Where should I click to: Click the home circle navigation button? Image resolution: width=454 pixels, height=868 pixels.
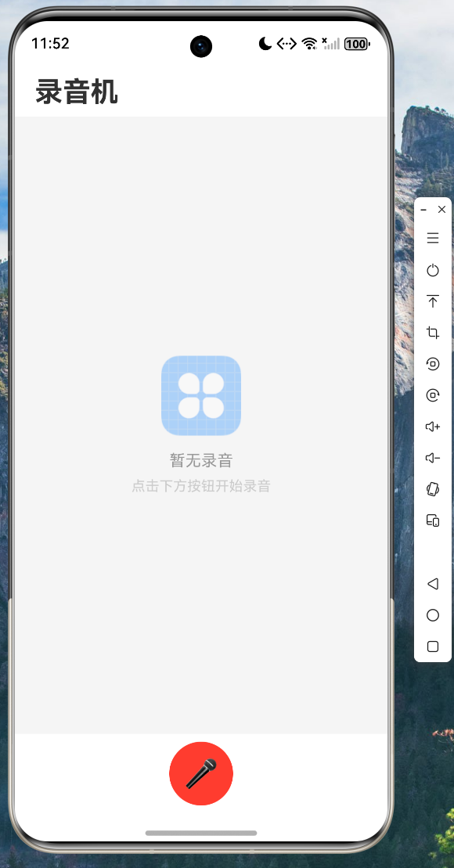click(x=433, y=615)
